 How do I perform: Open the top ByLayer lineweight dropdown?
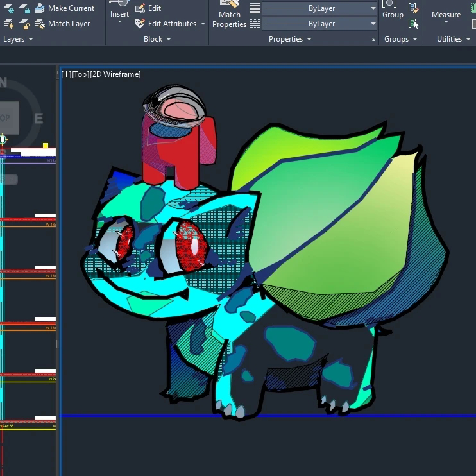[x=319, y=8]
